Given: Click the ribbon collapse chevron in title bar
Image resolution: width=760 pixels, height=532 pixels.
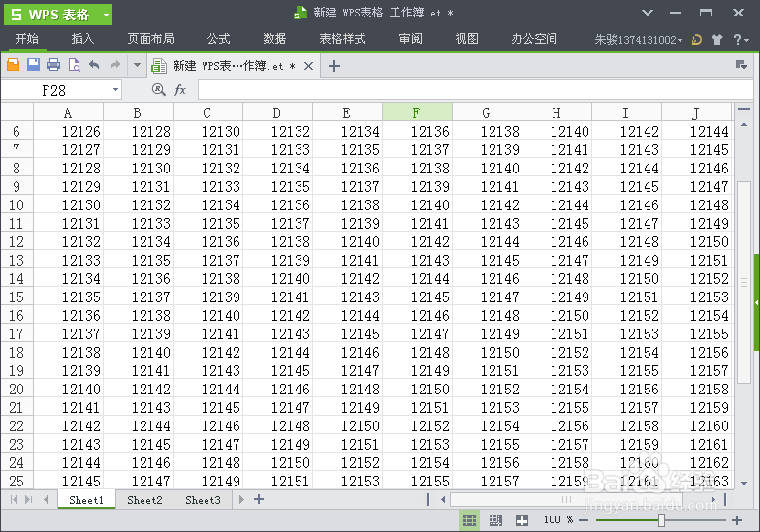Looking at the screenshot, I should click(648, 13).
